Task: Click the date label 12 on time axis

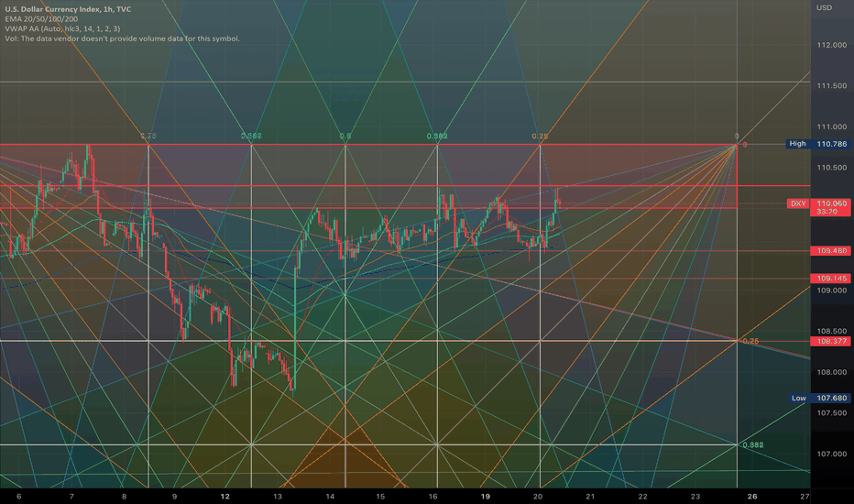Action: pyautogui.click(x=224, y=497)
